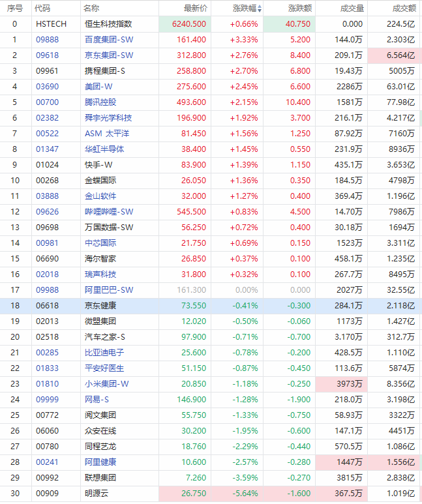Sort by 涨跌额 column header
The width and height of the screenshot is (422, 504).
click(300, 8)
